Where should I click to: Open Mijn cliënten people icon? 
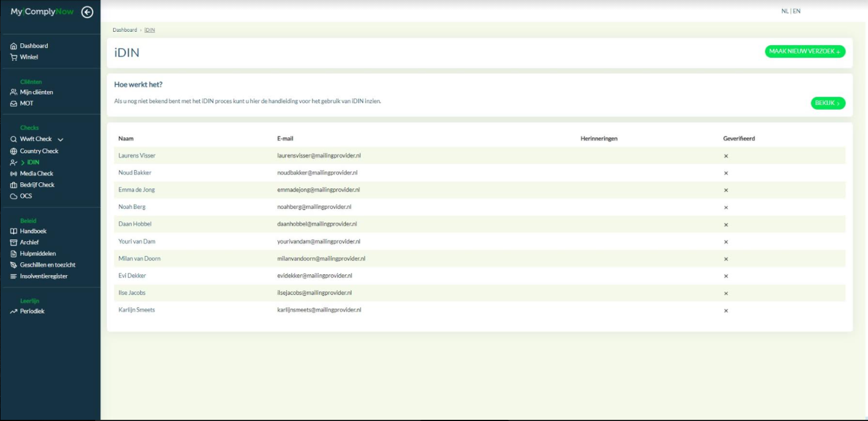[14, 92]
